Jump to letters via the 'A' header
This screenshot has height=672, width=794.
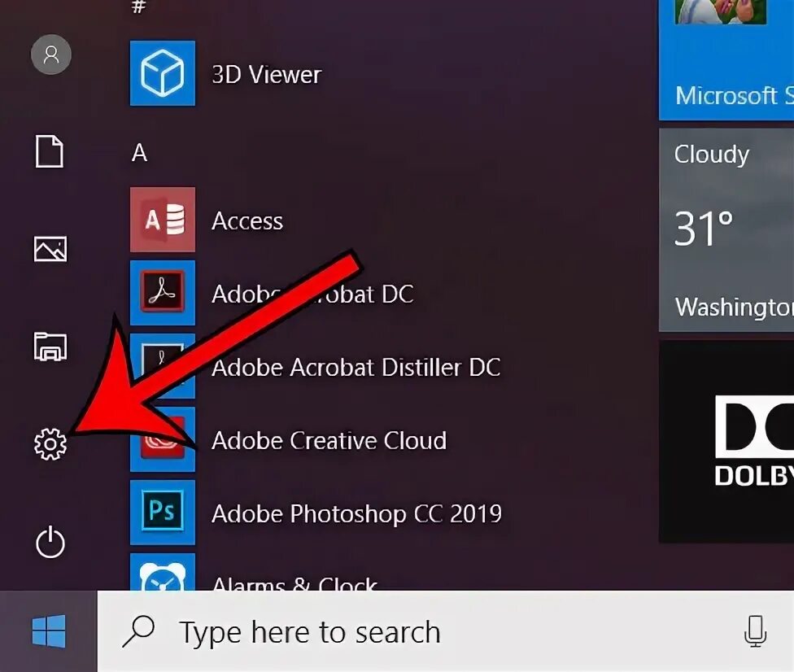pos(139,152)
